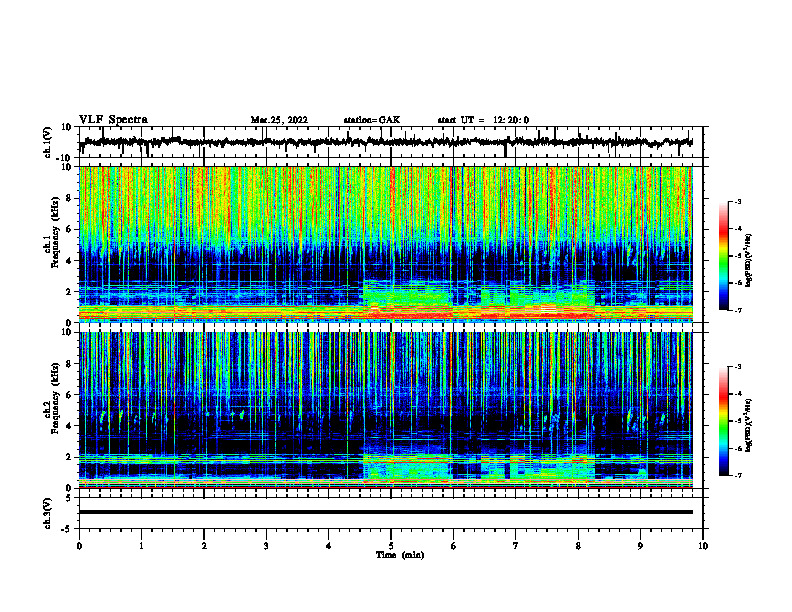The height and width of the screenshot is (612, 792).
Task: Click the "Time (min)" x-axis label
Action: (400, 555)
